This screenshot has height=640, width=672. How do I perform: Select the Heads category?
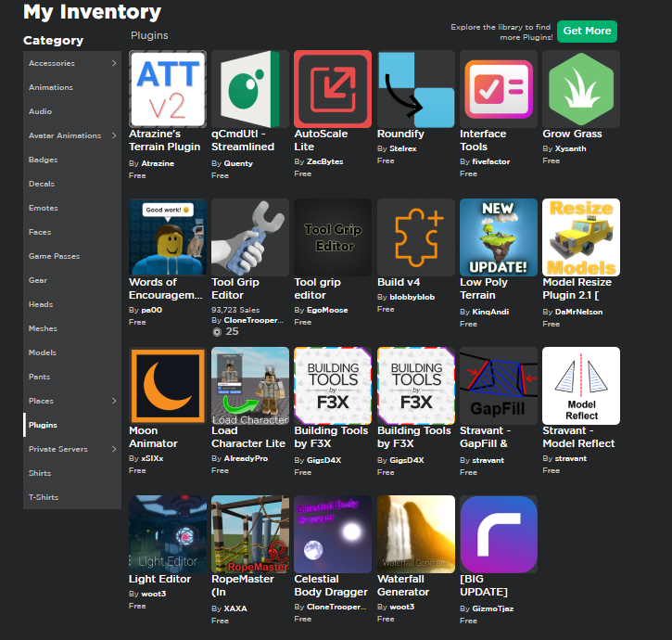[72, 304]
